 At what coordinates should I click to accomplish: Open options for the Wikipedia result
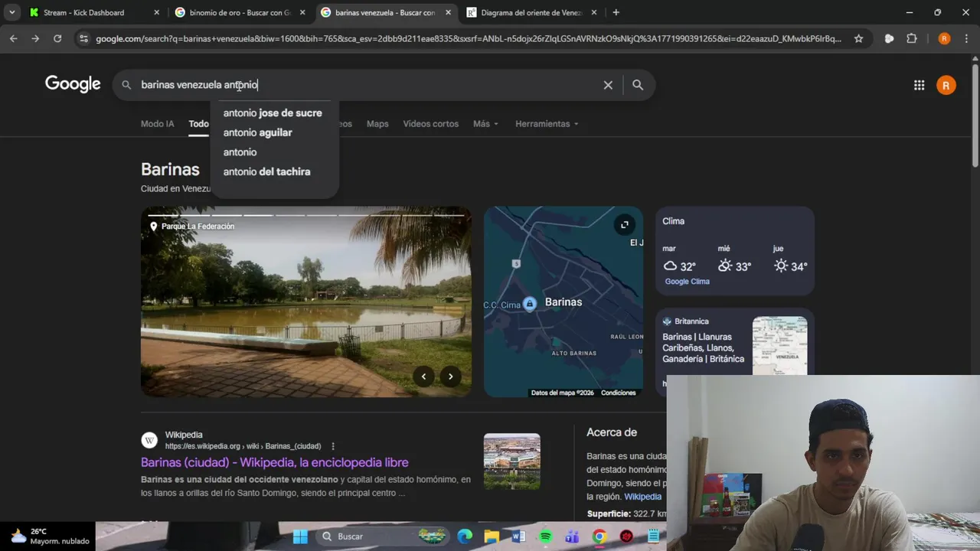coord(332,446)
